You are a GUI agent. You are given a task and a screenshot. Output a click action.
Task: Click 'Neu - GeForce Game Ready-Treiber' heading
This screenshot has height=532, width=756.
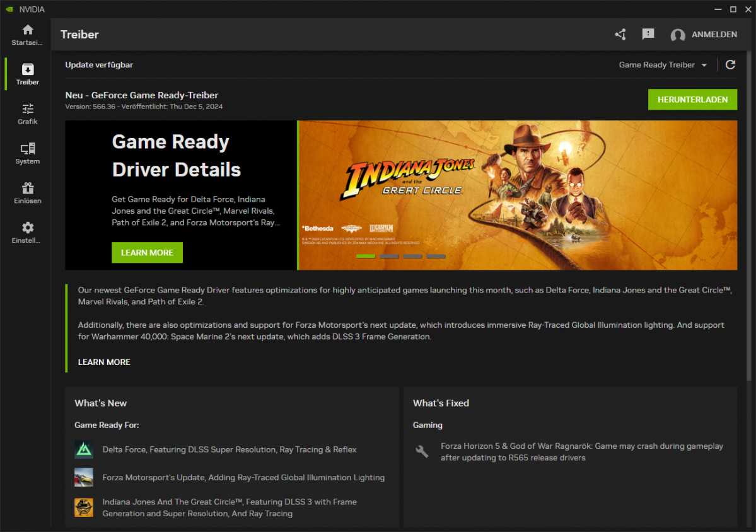tap(142, 95)
